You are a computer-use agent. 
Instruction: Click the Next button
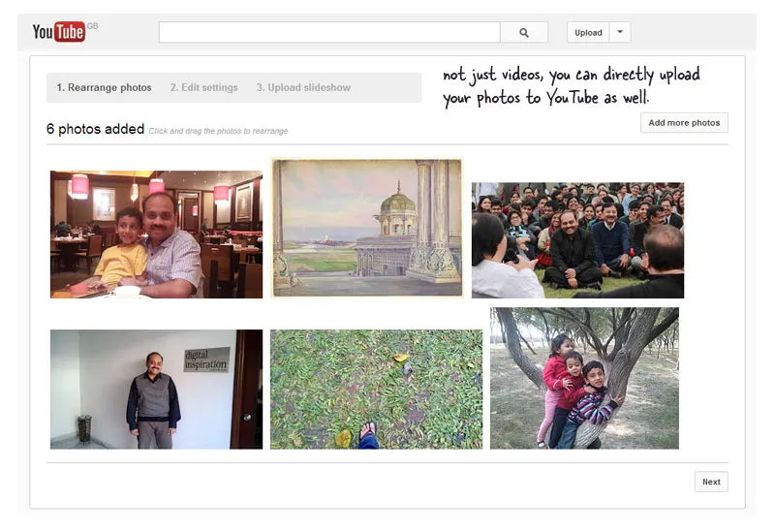pos(711,482)
